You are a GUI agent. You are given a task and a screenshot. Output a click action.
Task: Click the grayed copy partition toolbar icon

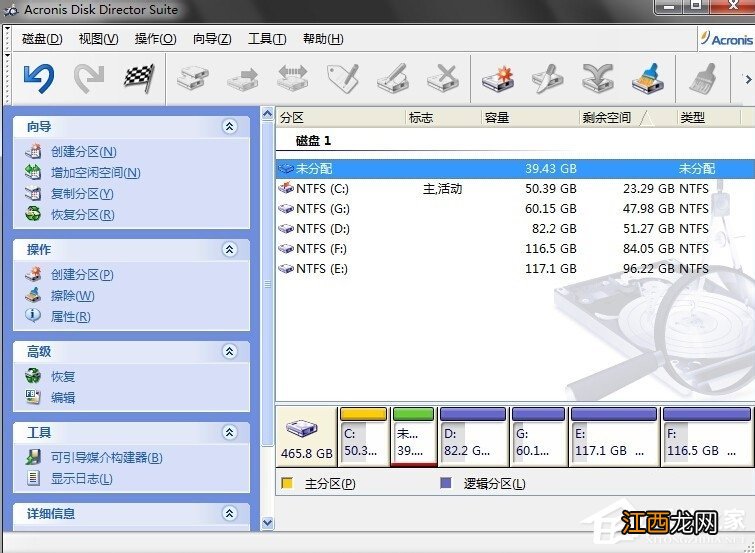click(x=193, y=79)
